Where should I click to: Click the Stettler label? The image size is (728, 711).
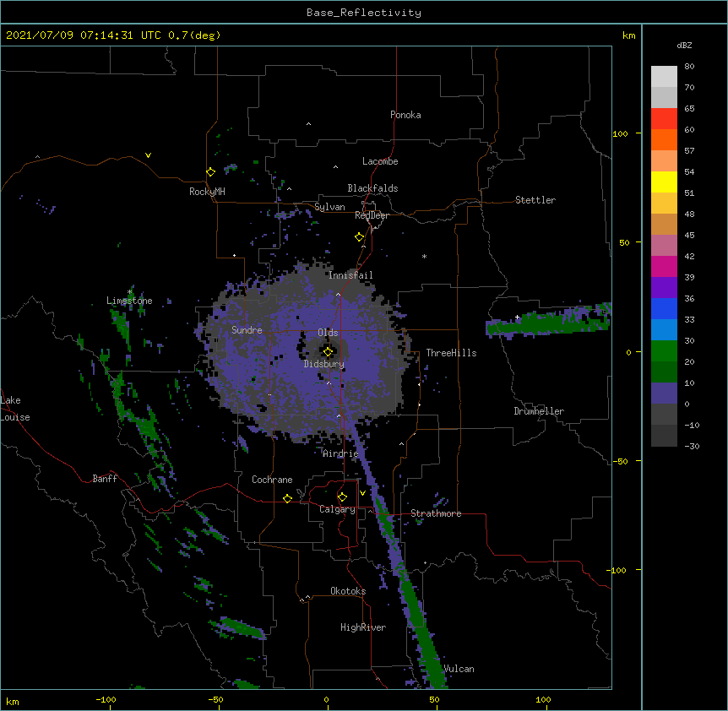(x=535, y=200)
